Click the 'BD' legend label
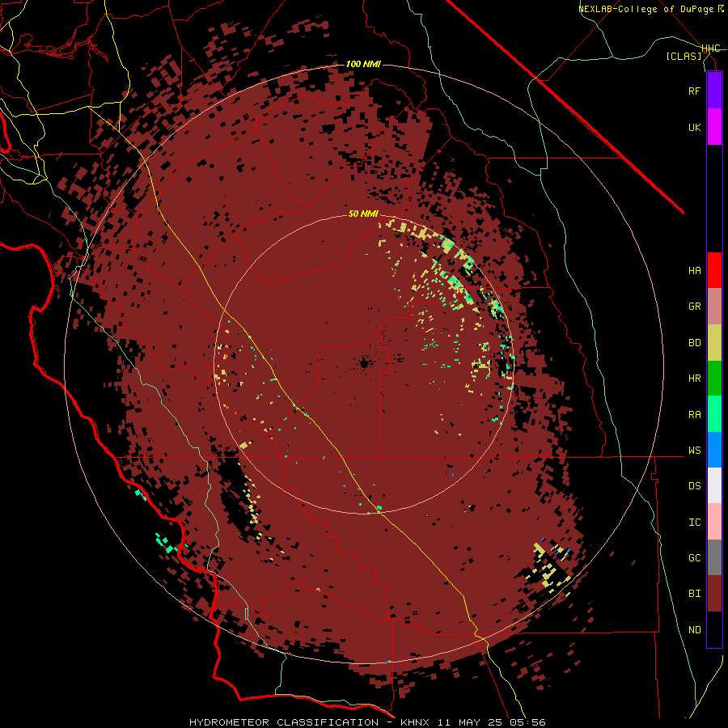This screenshot has height=728, width=728. (694, 343)
